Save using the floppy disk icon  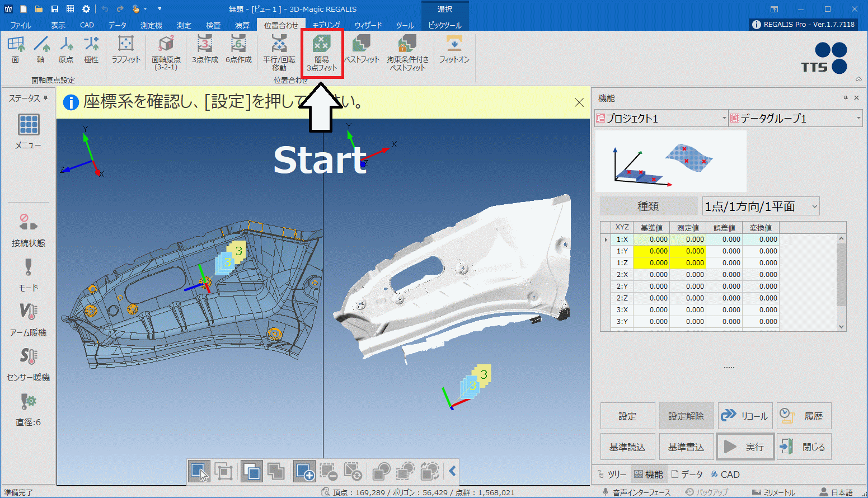pyautogui.click(x=54, y=9)
